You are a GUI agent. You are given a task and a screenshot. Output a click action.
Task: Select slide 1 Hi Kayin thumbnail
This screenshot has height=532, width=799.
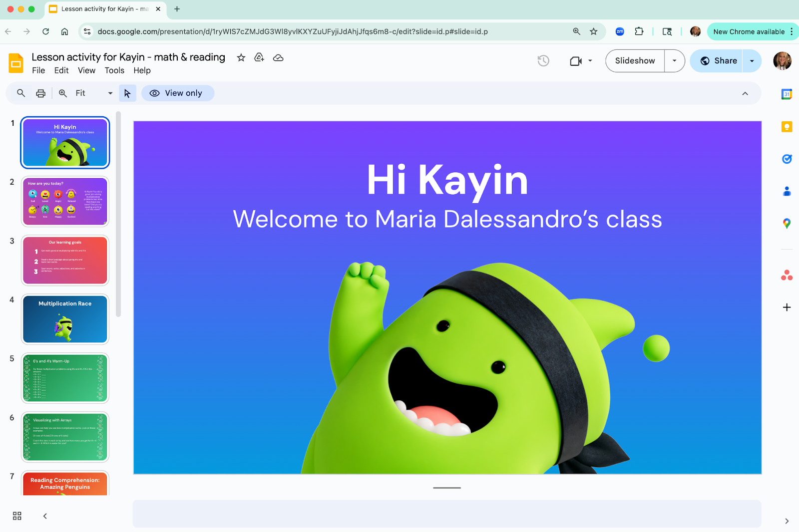[65, 143]
